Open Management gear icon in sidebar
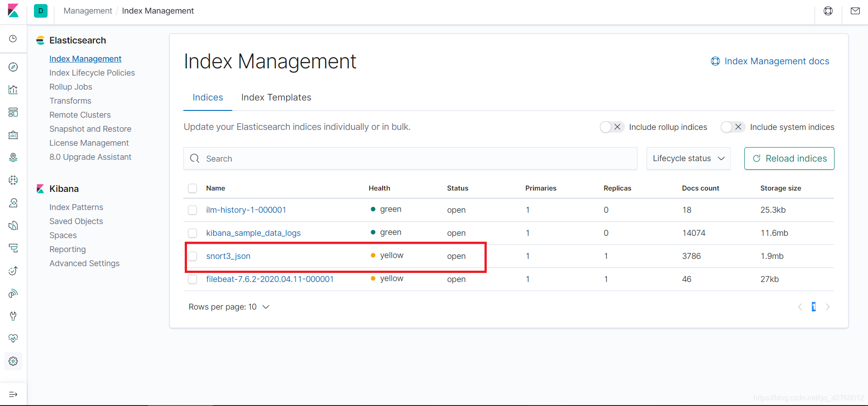The image size is (868, 406). 13,361
